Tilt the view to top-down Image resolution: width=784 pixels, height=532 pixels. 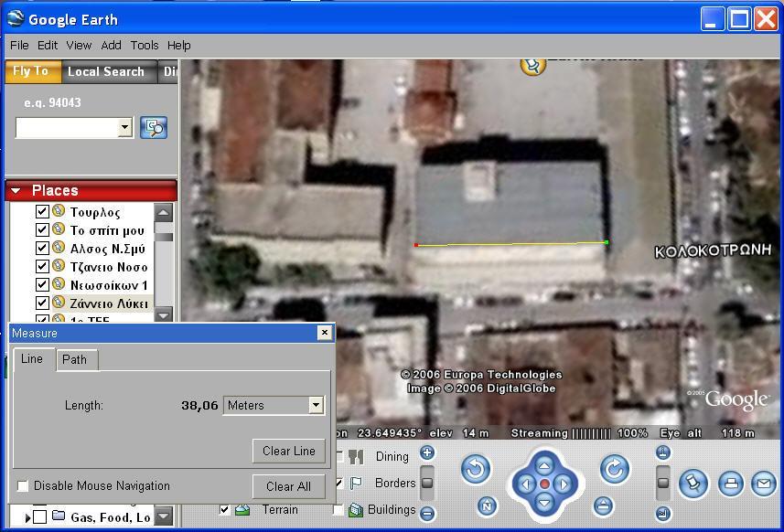[x=663, y=452]
